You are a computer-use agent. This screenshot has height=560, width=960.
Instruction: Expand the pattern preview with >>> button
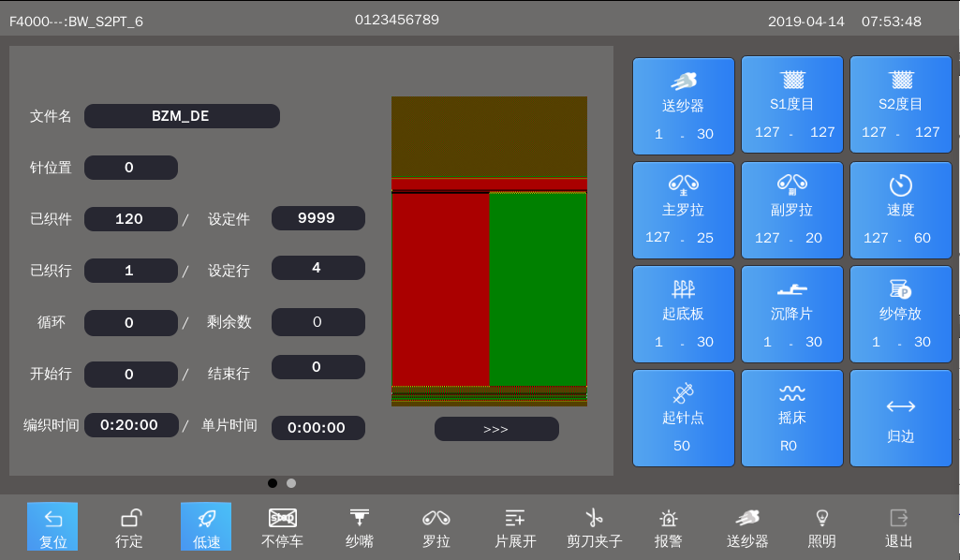point(496,429)
